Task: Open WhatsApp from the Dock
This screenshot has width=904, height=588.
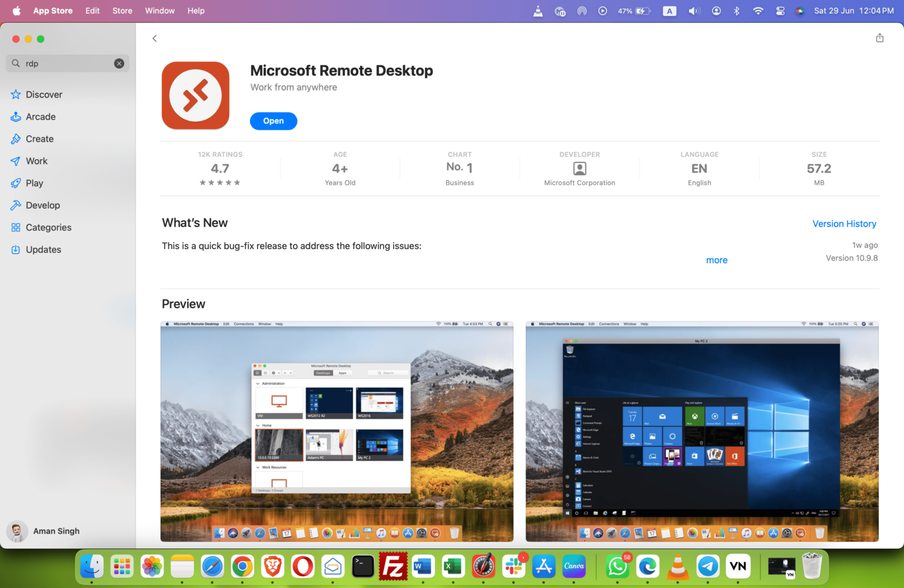Action: [x=617, y=567]
